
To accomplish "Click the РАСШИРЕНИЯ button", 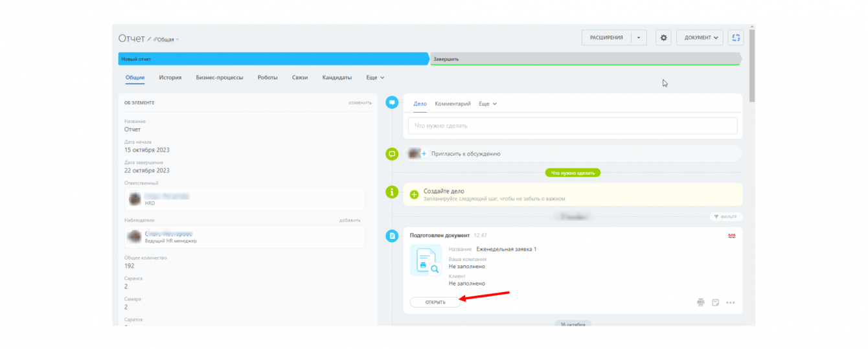I will click(x=606, y=38).
